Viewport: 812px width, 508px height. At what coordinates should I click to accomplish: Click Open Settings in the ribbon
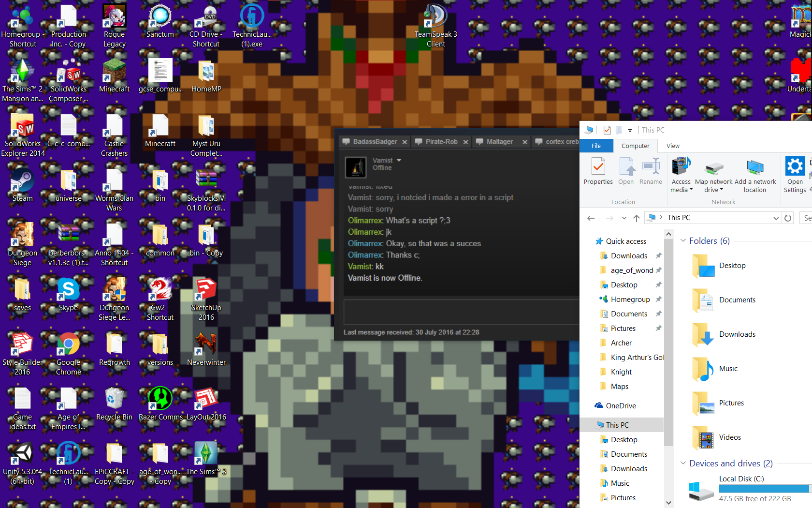(795, 175)
